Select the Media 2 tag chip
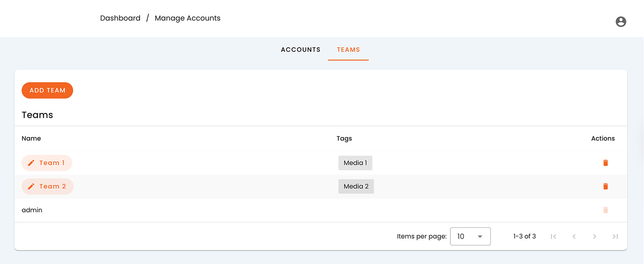The image size is (644, 264). click(x=356, y=187)
